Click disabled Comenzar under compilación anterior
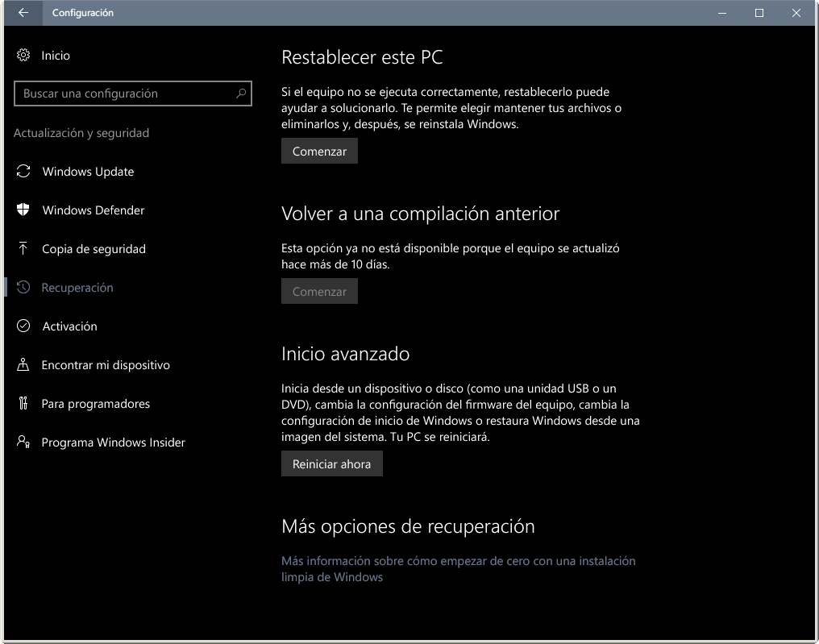The width and height of the screenshot is (819, 644). 319,291
